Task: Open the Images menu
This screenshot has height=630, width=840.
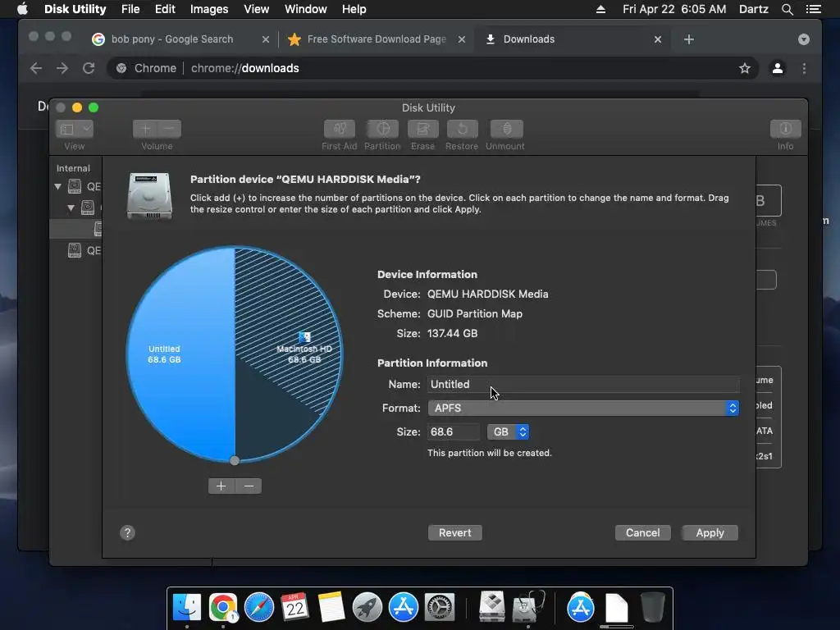Action: (x=209, y=9)
